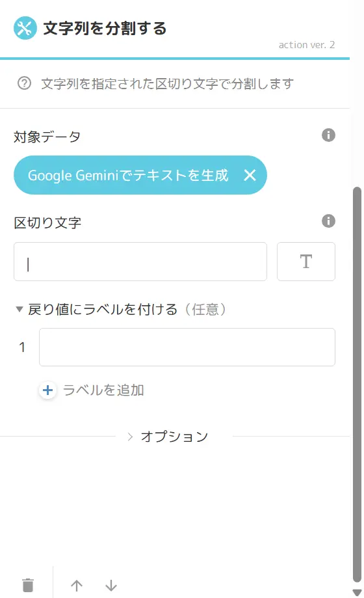
Task: Click label 1 text field
Action: 187,347
